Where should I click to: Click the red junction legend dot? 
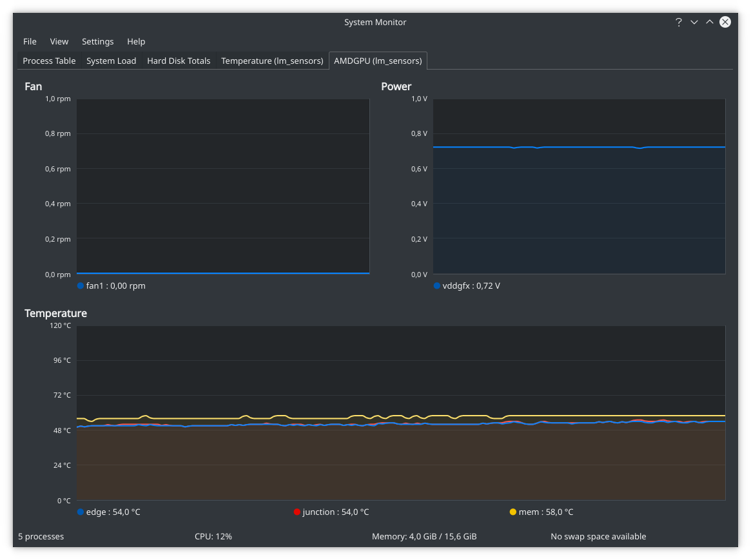click(x=297, y=512)
